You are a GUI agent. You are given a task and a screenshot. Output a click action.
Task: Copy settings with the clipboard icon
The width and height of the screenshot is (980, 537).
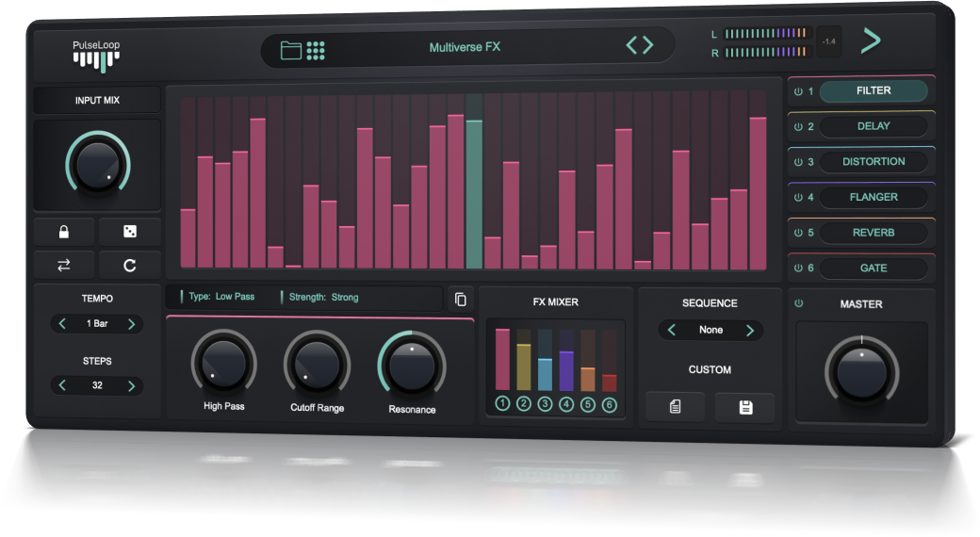pos(461,299)
